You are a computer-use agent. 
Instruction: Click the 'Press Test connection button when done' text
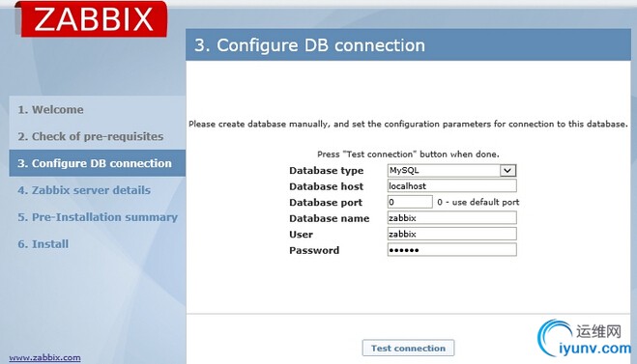408,154
